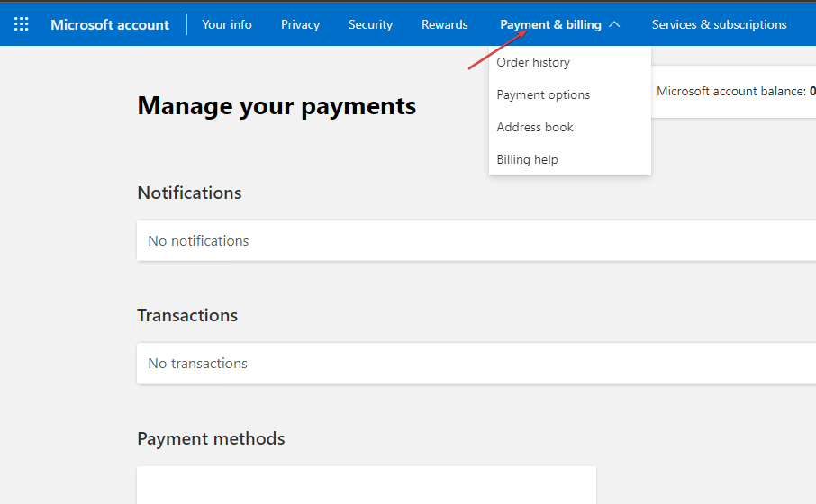This screenshot has width=816, height=504.
Task: Open the Your info tab
Action: [227, 24]
